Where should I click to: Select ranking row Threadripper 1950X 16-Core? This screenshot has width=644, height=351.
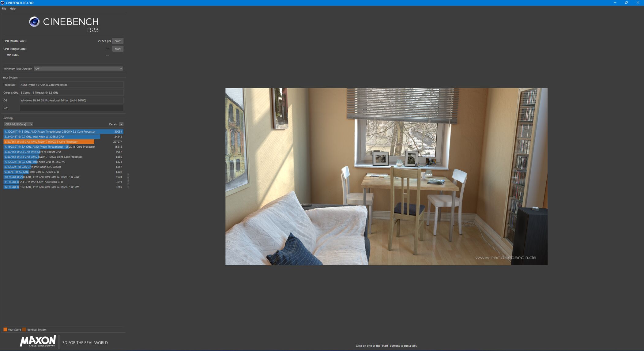click(x=63, y=147)
